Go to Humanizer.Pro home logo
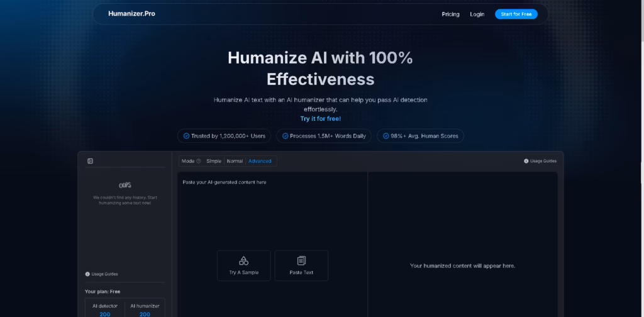This screenshot has height=317, width=644. (131, 14)
